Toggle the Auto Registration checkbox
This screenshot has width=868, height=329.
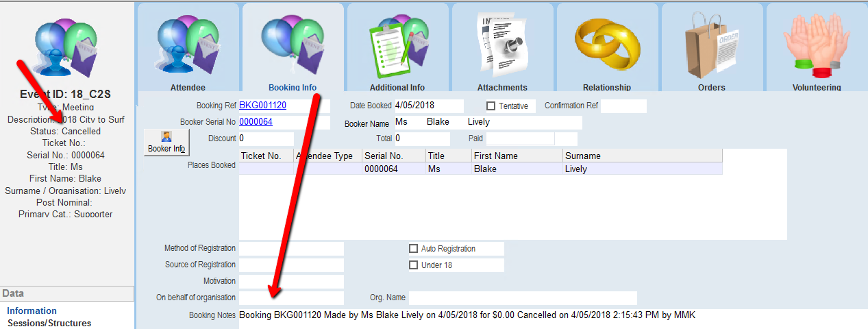413,249
